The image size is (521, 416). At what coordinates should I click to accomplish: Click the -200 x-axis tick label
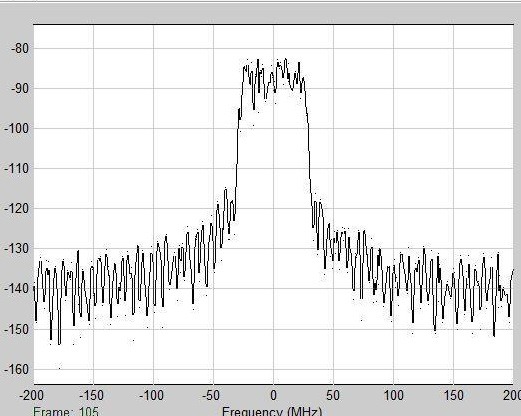31,396
